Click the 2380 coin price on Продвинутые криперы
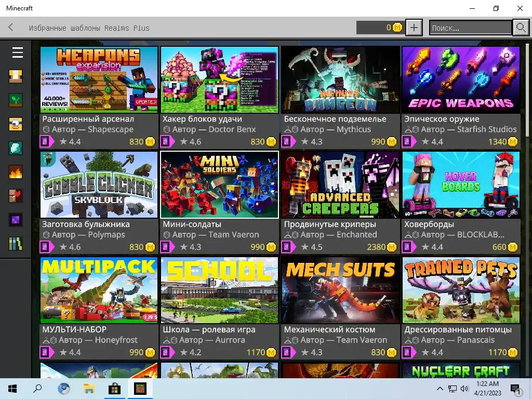The image size is (532, 399). click(382, 247)
